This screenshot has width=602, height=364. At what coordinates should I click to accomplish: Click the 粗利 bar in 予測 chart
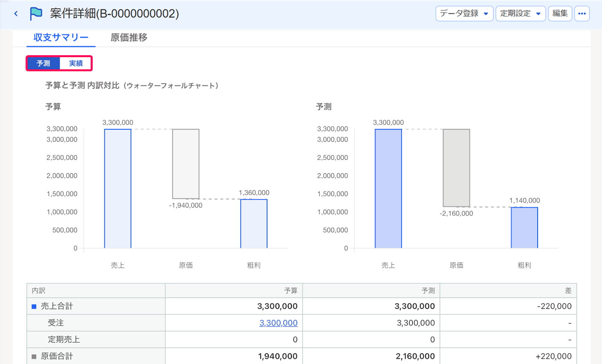tap(524, 228)
